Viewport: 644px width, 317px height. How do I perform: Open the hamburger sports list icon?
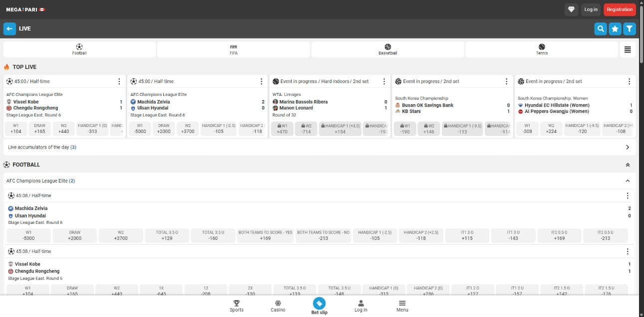tap(628, 49)
